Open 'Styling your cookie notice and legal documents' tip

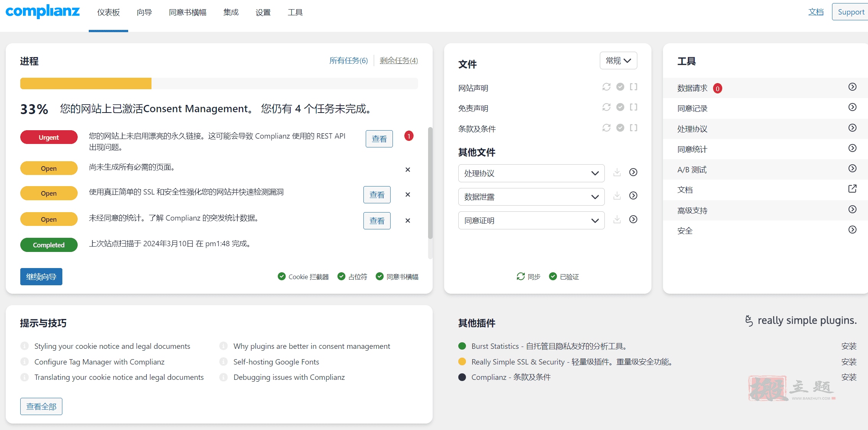click(112, 346)
